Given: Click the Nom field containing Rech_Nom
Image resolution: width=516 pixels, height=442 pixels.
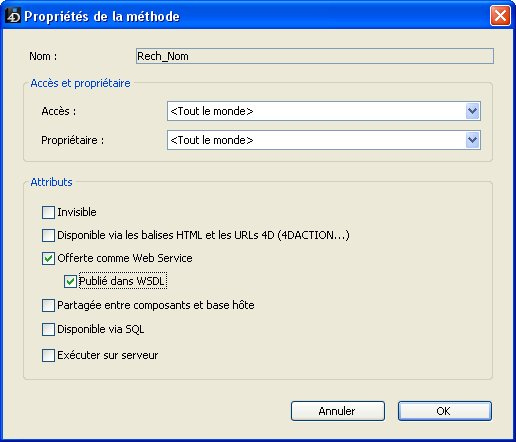Looking at the screenshot, I should click(x=315, y=56).
